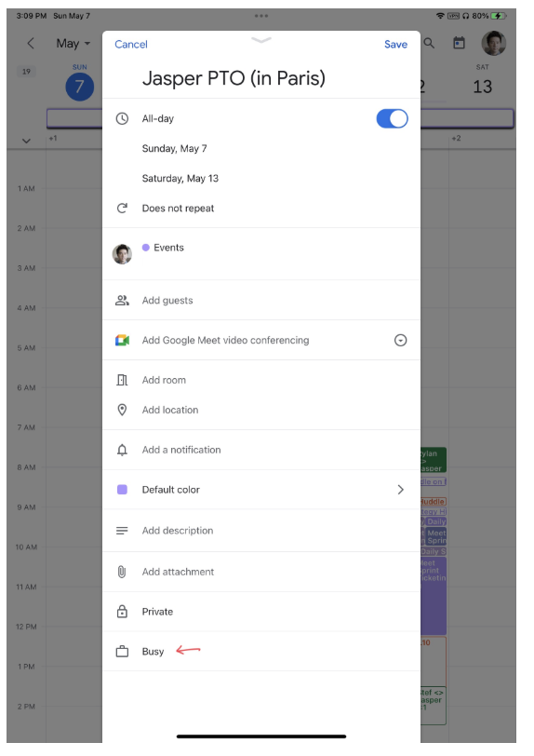The width and height of the screenshot is (534, 756).
Task: Tap the briefcase Busy icon
Action: coord(122,652)
